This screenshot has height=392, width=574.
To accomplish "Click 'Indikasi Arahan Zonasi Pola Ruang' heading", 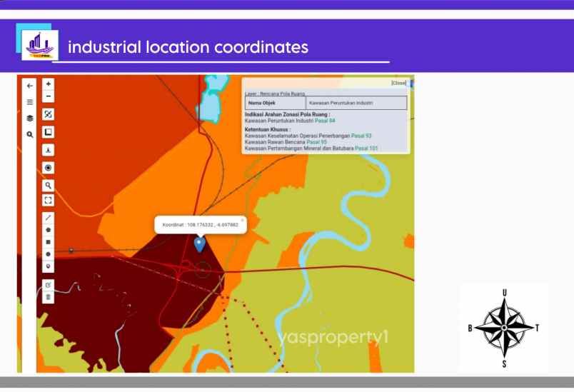I will point(288,114).
